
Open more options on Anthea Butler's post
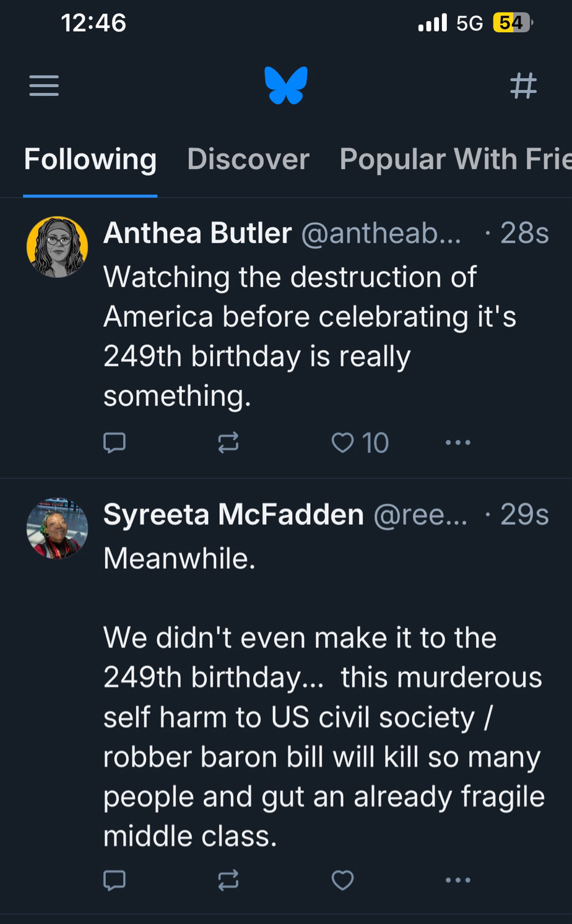coord(458,443)
